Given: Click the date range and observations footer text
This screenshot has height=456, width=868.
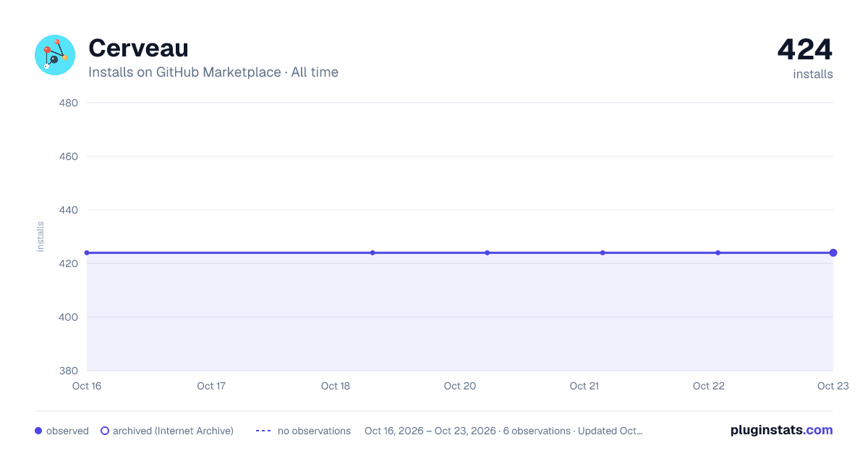Looking at the screenshot, I should pyautogui.click(x=503, y=431).
